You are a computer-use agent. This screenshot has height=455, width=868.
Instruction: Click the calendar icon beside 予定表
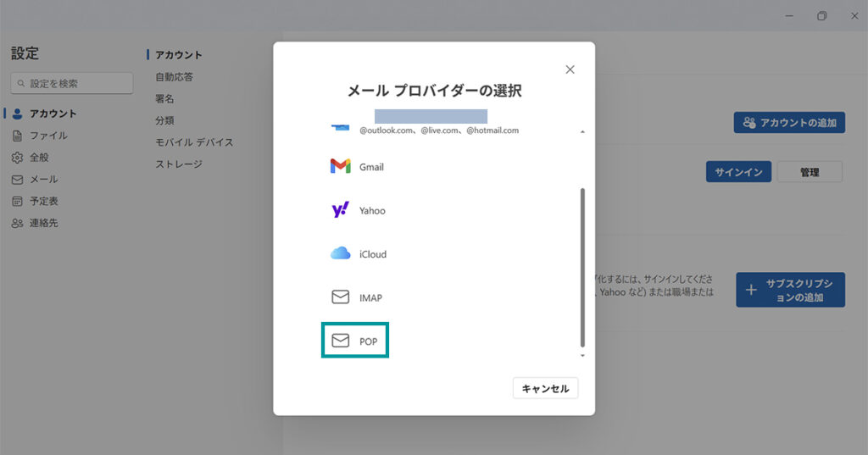click(18, 201)
